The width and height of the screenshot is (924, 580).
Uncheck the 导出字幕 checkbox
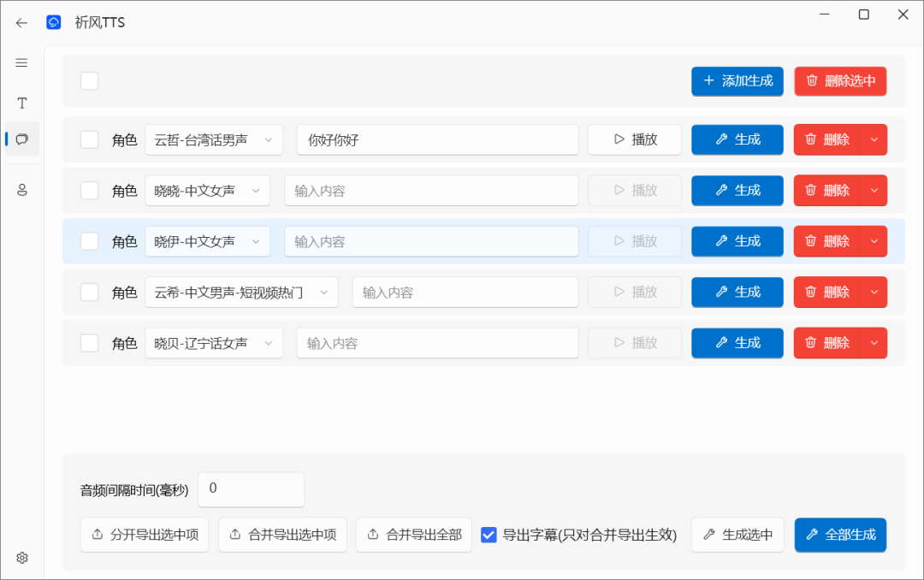pyautogui.click(x=489, y=535)
